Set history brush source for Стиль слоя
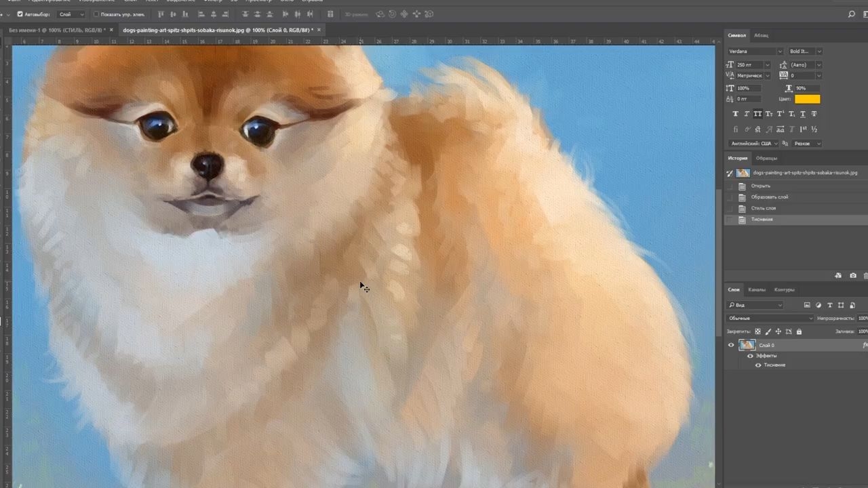Screen dimensions: 868x488 [x=730, y=208]
